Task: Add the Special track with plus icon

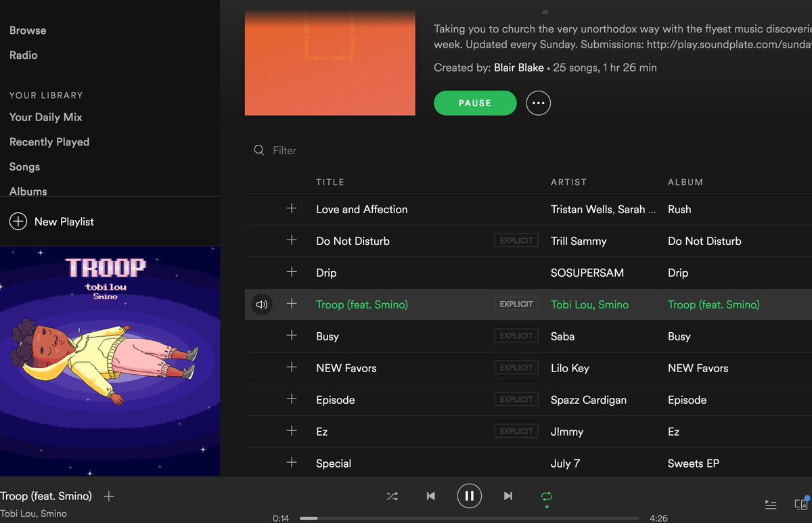Action: click(x=292, y=463)
